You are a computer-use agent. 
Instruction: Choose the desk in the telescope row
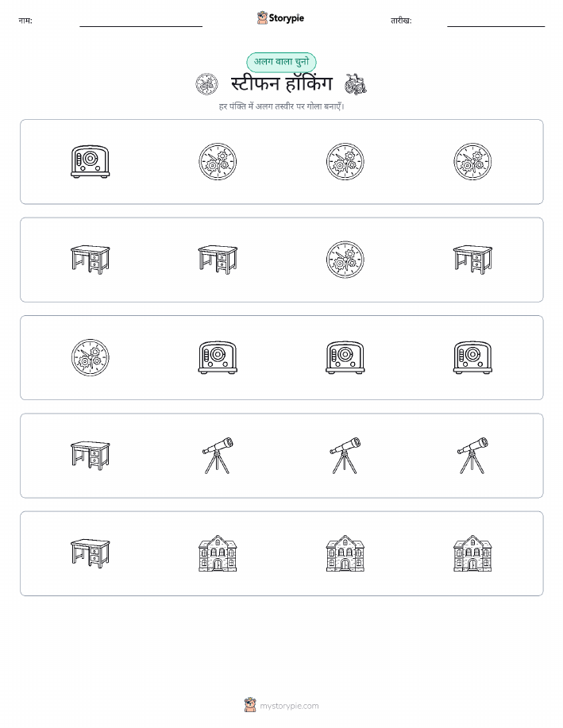point(90,456)
